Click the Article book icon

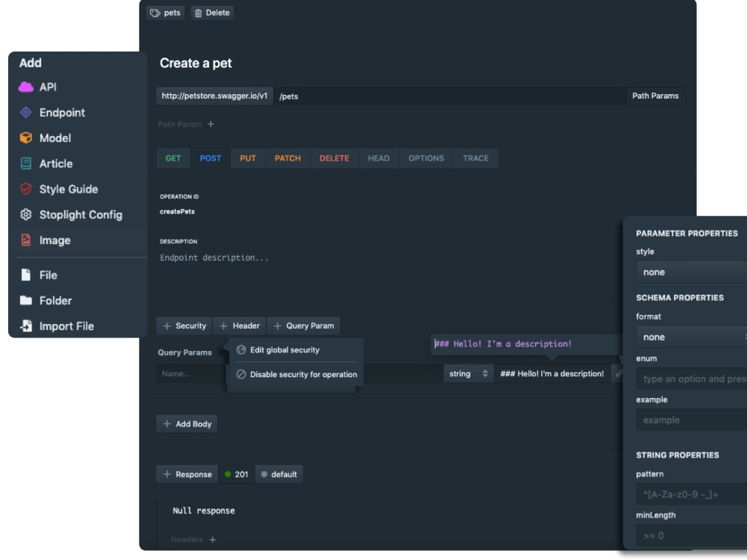pyautogui.click(x=25, y=164)
